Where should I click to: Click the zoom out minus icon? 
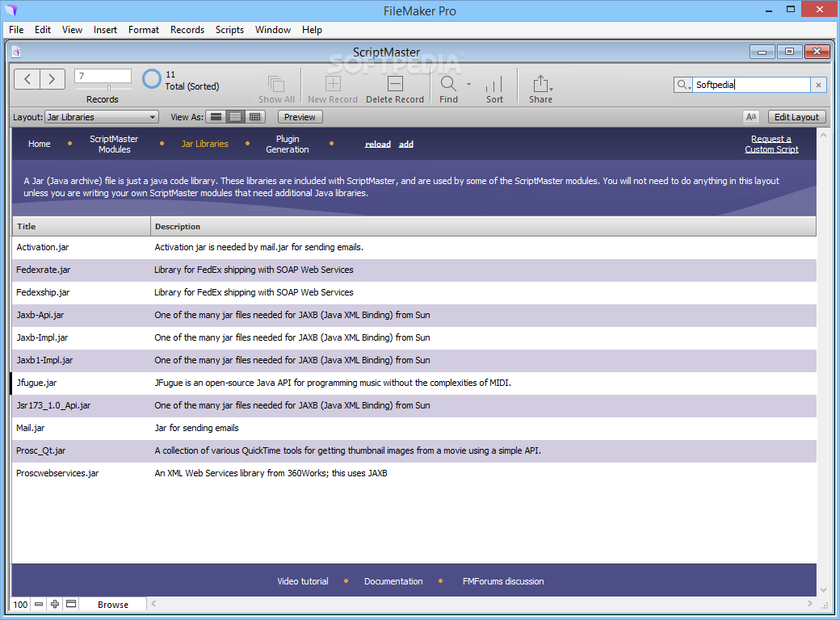(x=39, y=604)
